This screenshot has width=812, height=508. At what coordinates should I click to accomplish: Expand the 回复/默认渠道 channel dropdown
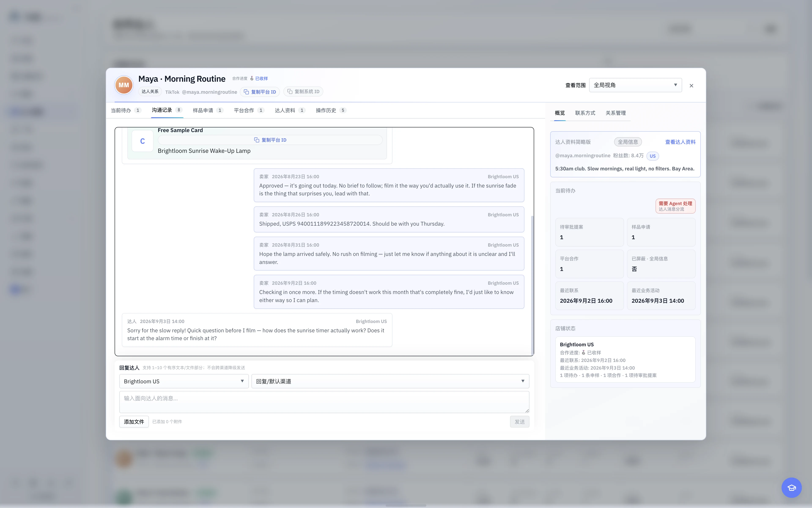click(390, 381)
